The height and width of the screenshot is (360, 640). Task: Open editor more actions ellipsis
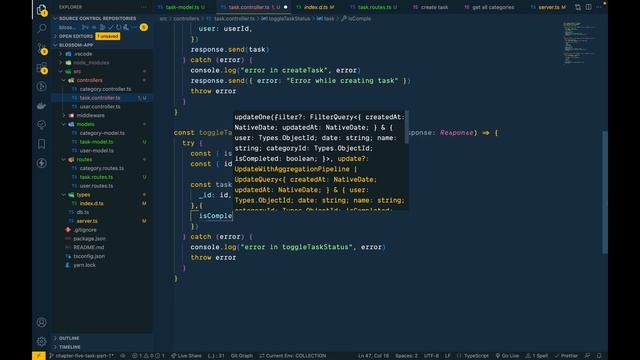point(599,7)
